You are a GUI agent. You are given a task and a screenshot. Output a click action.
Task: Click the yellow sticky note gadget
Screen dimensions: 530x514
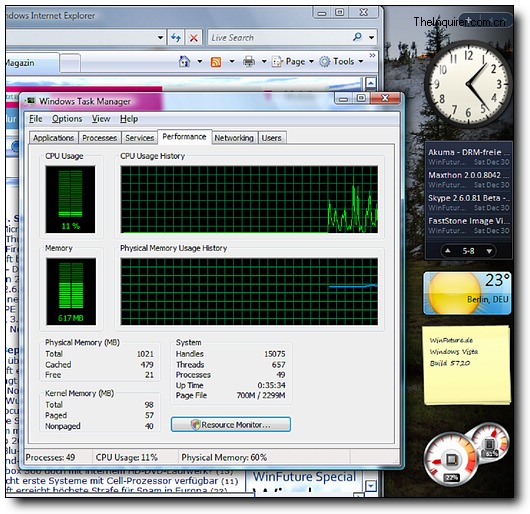467,365
